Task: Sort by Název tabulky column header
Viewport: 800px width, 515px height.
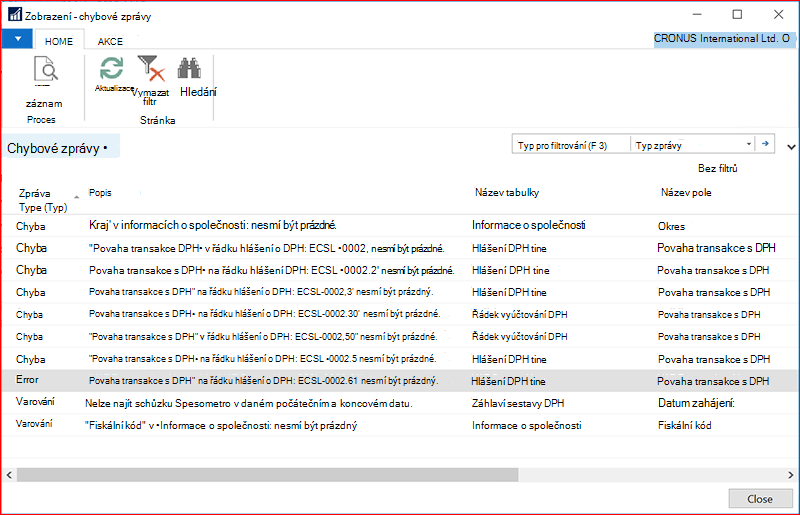Action: 507,192
